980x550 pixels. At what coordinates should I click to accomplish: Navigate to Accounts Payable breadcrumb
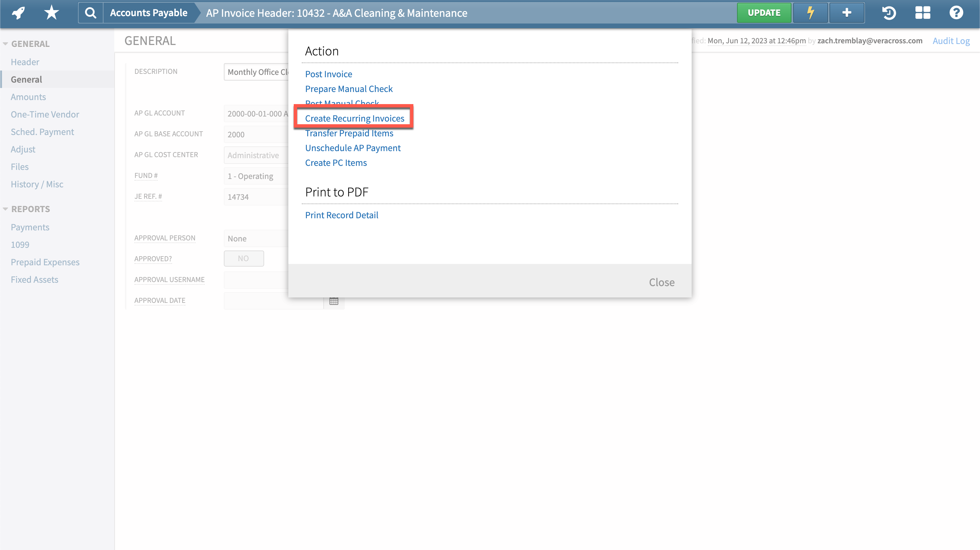pyautogui.click(x=149, y=12)
